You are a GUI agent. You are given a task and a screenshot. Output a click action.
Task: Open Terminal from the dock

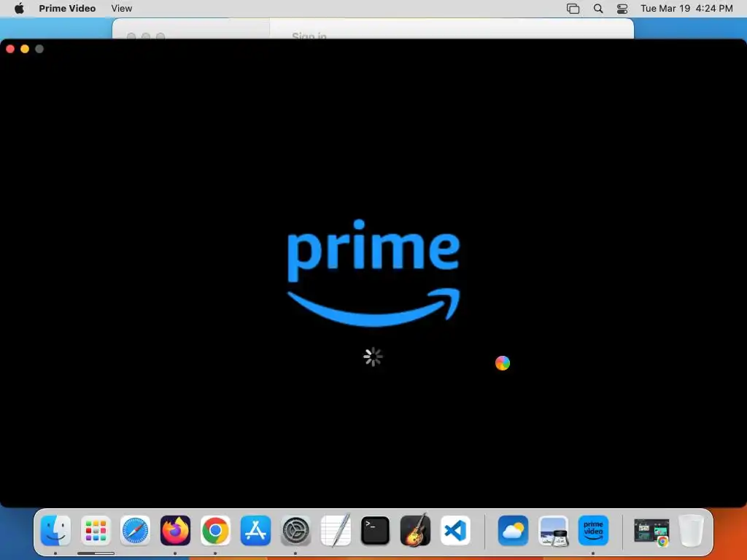376,530
